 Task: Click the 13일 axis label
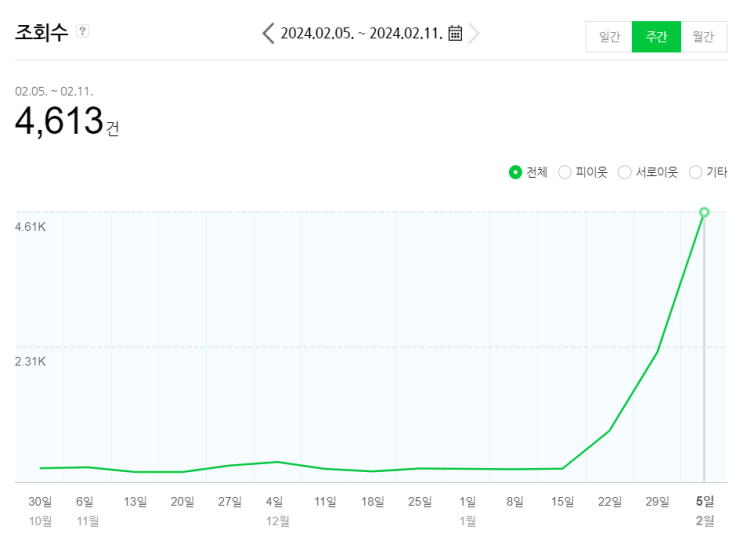(136, 501)
